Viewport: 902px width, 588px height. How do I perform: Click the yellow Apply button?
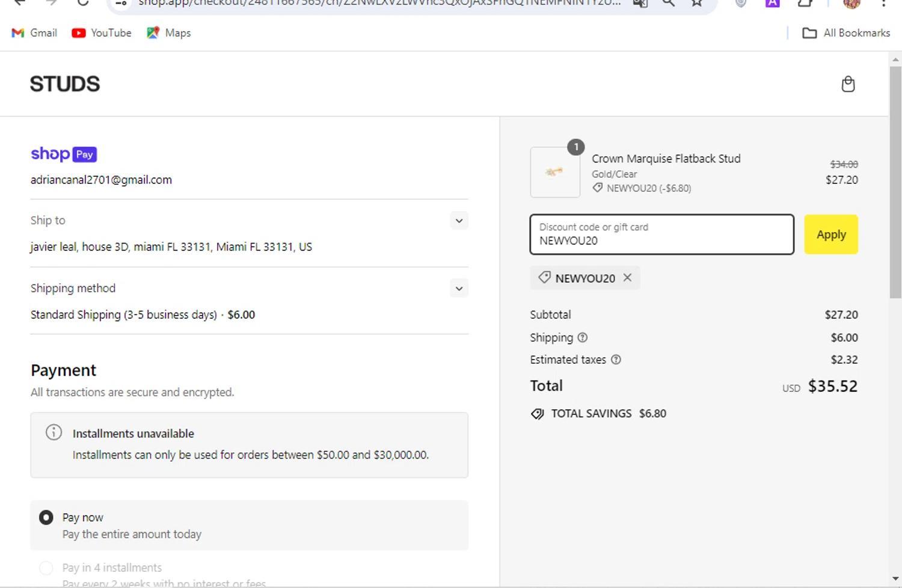click(x=830, y=234)
